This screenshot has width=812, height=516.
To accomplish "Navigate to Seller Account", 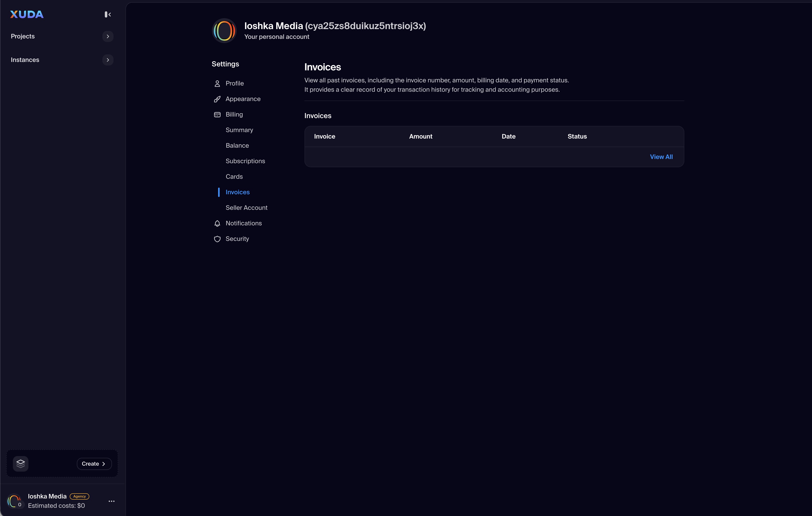I will pyautogui.click(x=246, y=208).
